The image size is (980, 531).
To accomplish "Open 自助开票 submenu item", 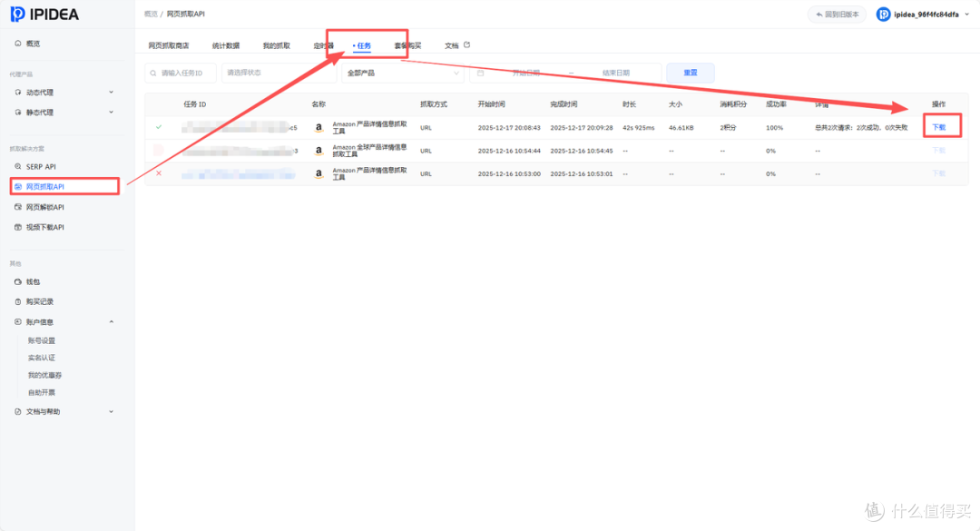I will coord(41,393).
